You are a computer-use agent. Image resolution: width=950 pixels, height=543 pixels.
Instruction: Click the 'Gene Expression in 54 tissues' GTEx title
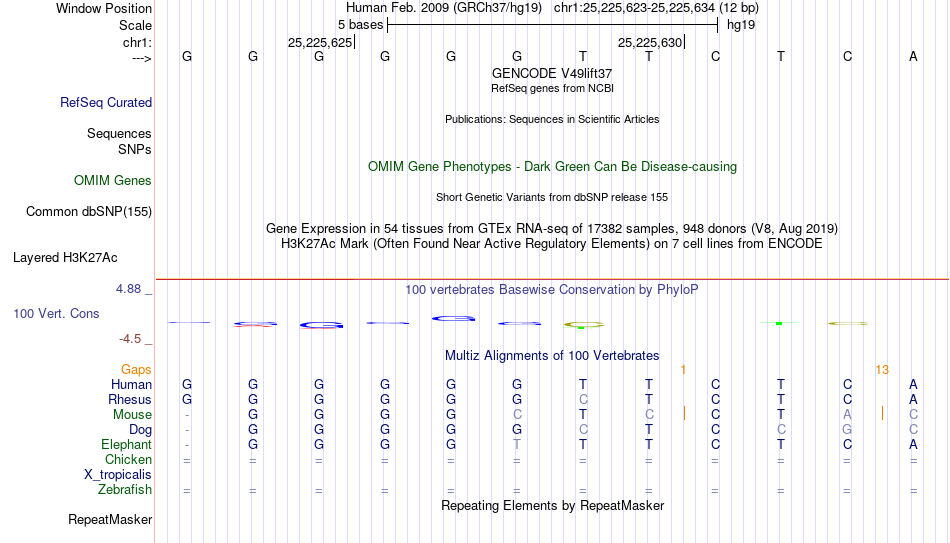(x=552, y=228)
